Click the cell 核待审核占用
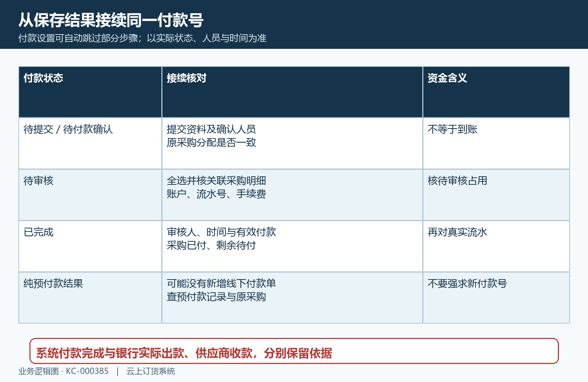The width and height of the screenshot is (588, 382). 496,195
